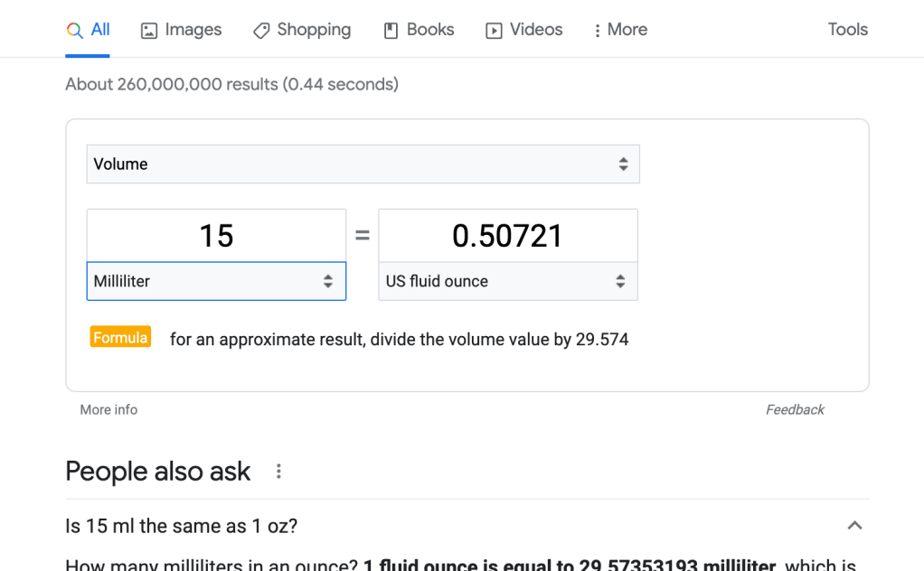Switch to the Shopping tab
The height and width of the screenshot is (571, 924).
313,30
